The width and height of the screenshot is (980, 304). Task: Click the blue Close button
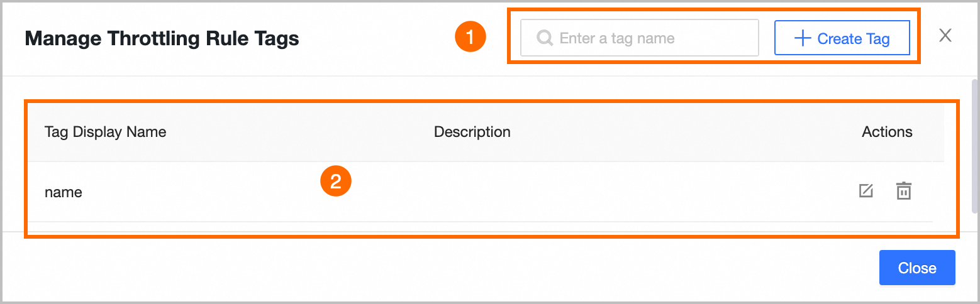pos(916,268)
